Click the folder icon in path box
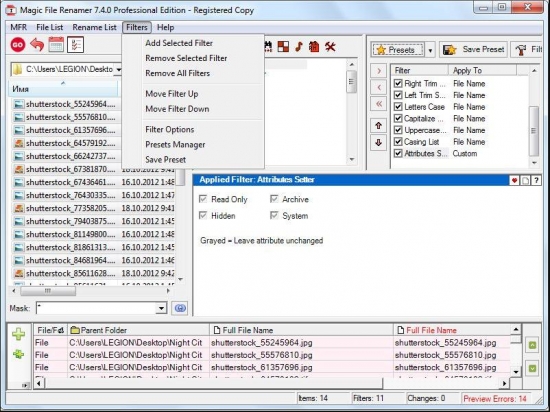550x412 pixels. pyautogui.click(x=17, y=69)
